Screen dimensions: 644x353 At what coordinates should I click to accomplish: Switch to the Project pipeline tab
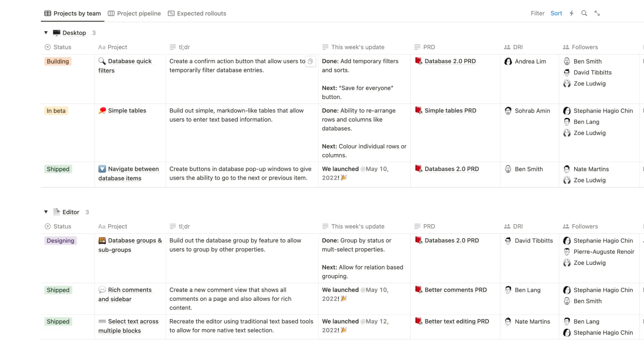(x=134, y=14)
